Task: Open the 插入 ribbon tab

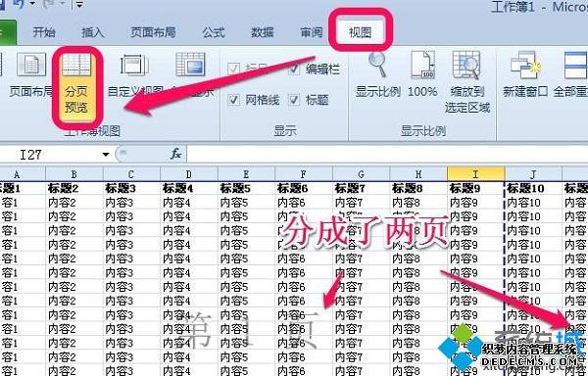Action: [x=93, y=32]
